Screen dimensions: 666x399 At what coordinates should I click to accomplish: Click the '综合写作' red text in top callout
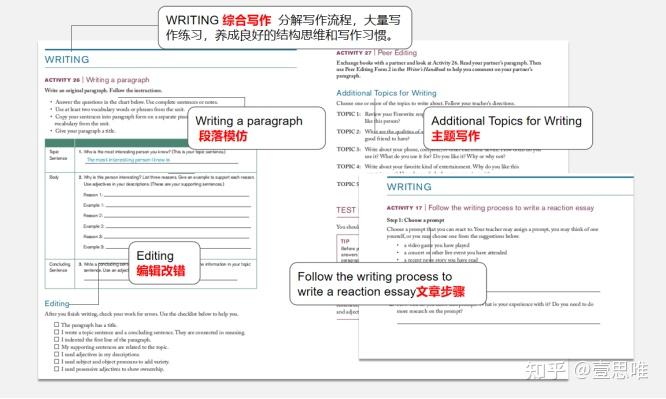(x=246, y=20)
